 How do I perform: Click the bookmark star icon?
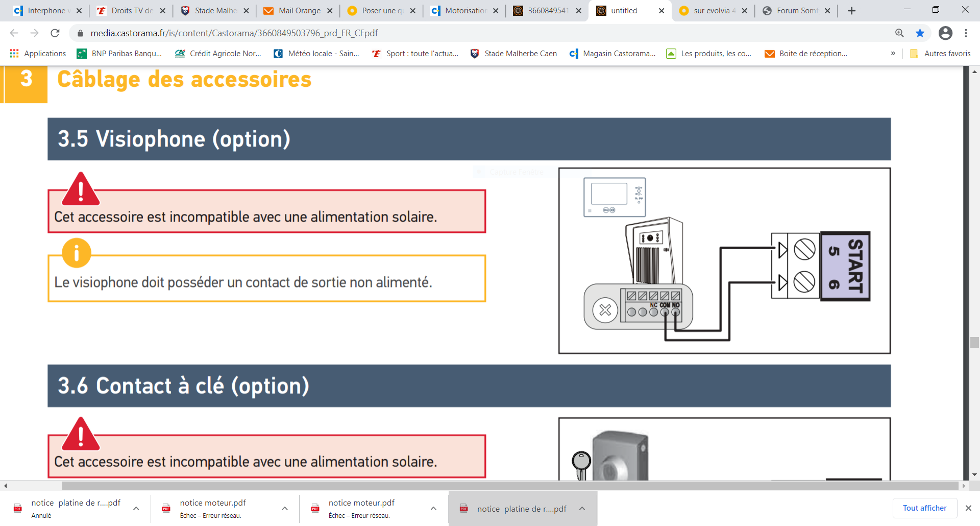(920, 33)
